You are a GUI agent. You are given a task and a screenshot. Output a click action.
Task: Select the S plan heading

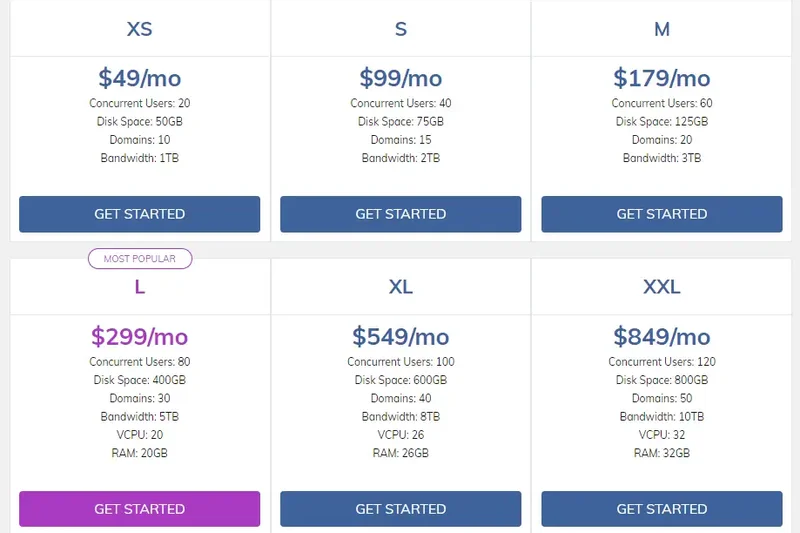tap(401, 29)
